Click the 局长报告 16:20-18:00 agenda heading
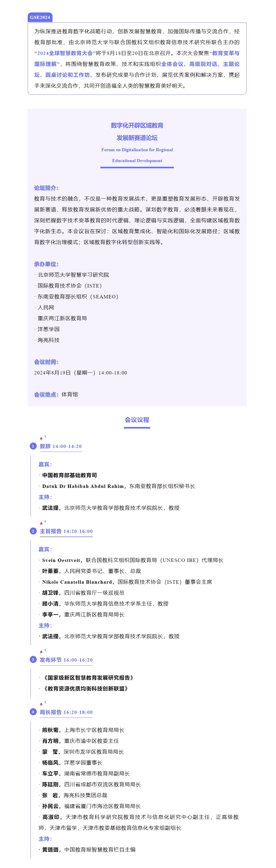This screenshot has width=276, height=868. click(x=66, y=712)
